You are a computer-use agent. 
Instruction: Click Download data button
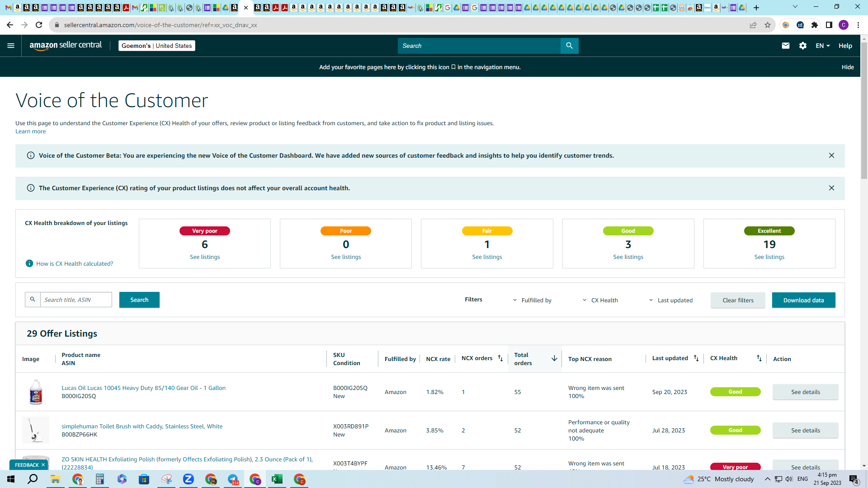[803, 300]
